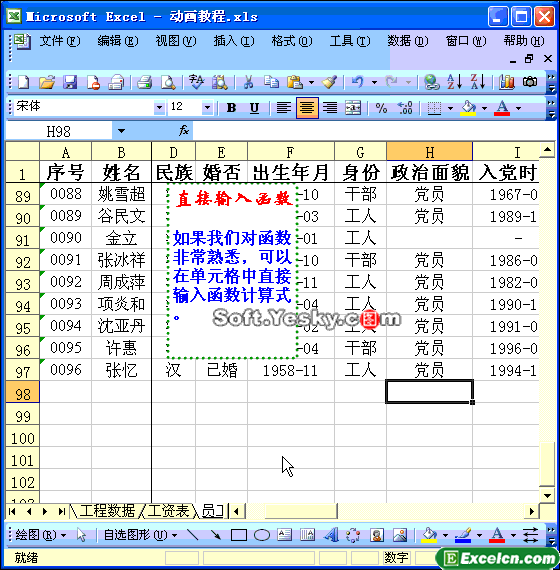Screen dimensions: 560x570
Task: Toggle left text alignment
Action: (x=284, y=108)
